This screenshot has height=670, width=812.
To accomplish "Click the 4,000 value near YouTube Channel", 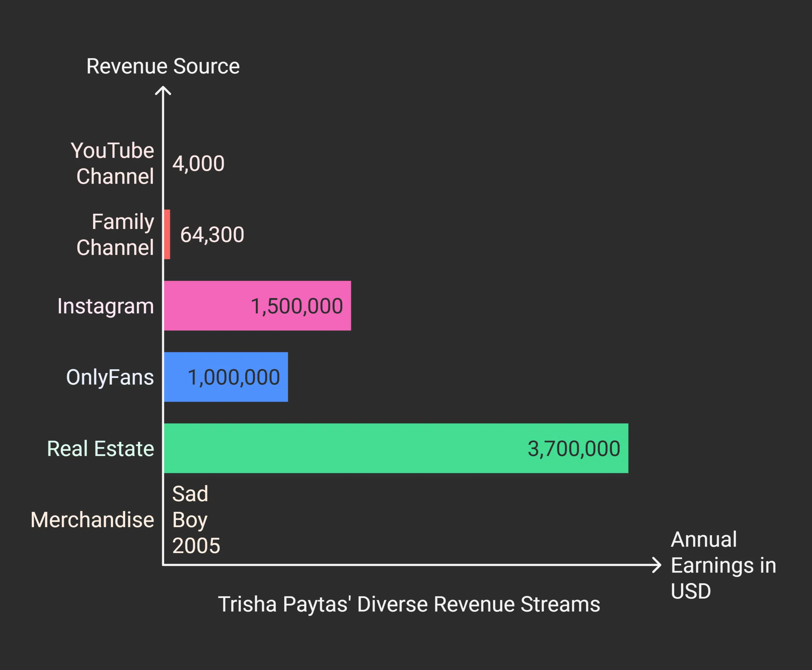I will tap(198, 163).
